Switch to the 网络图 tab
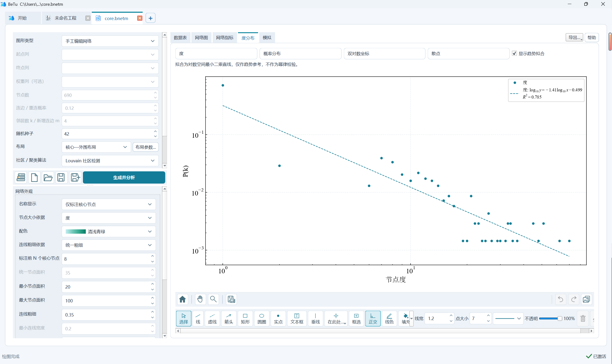This screenshot has width=612, height=364. 201,37
